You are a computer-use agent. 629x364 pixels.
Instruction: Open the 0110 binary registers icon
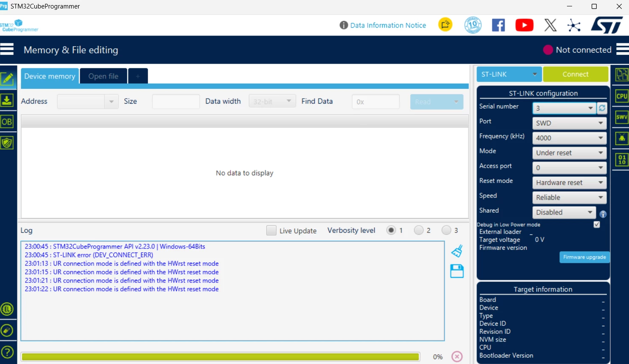(x=622, y=160)
